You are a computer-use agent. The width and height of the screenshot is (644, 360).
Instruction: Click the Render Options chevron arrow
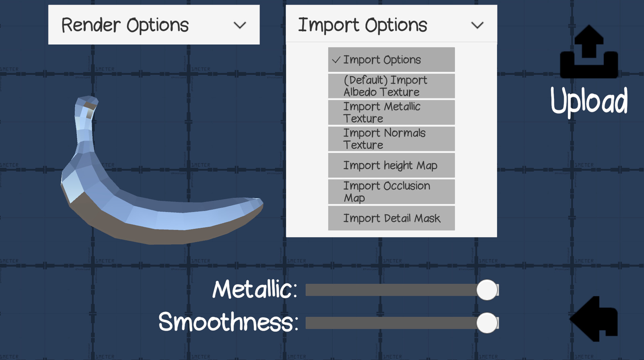(x=240, y=25)
